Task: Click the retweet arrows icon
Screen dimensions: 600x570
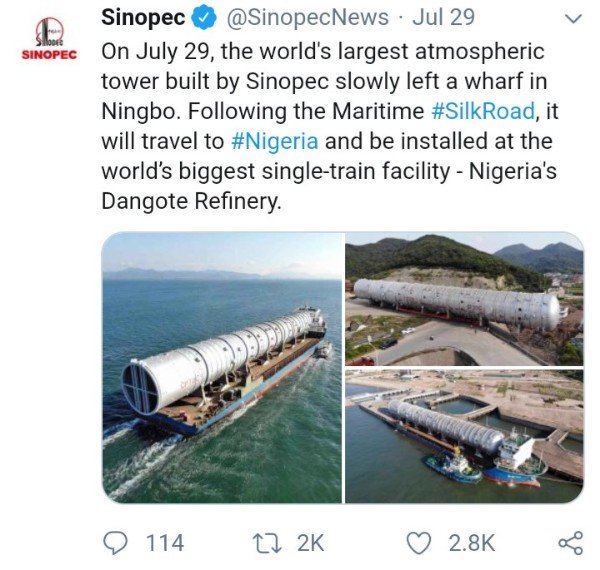Action: 268,543
